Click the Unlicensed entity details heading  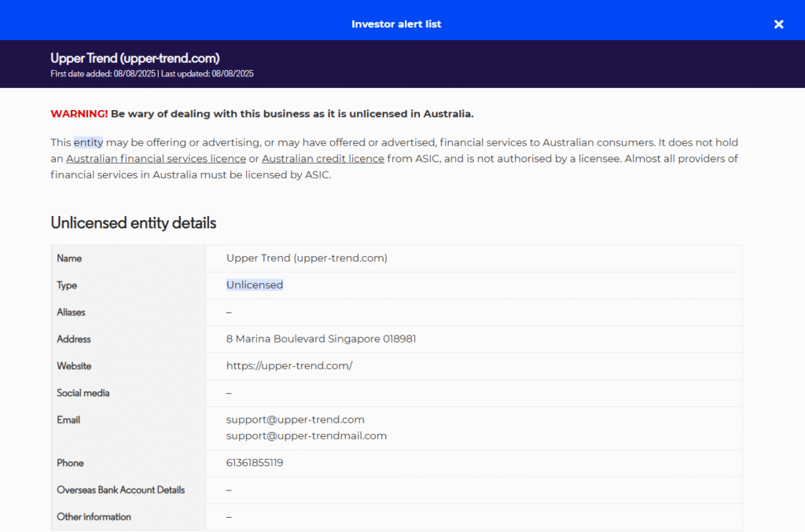click(x=134, y=222)
